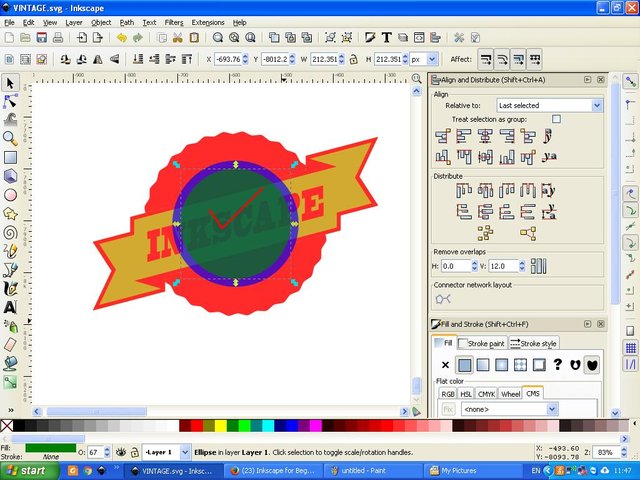Activate the Eraser tool
This screenshot has height=480, width=640.
coord(10,344)
